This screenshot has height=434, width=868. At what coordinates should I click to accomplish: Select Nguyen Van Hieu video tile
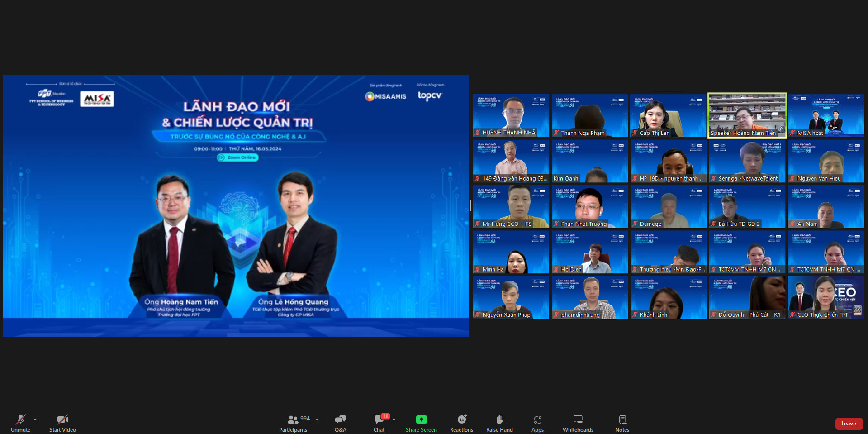(x=826, y=161)
